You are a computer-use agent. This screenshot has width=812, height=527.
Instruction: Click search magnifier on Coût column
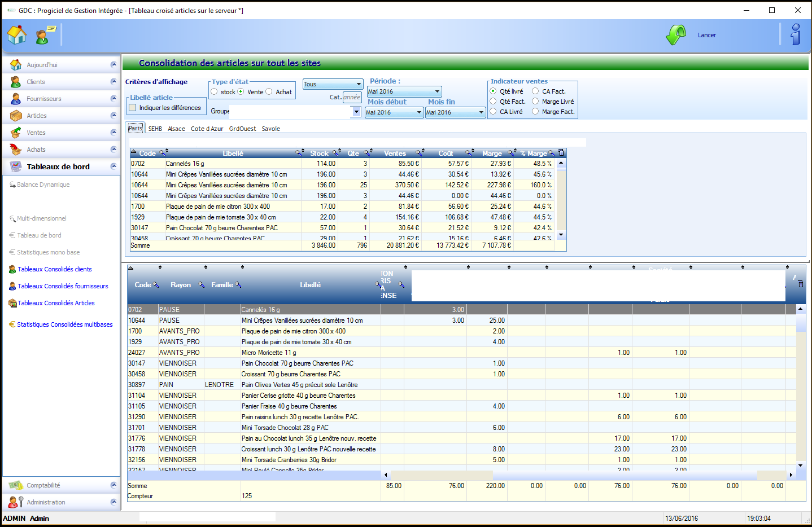(469, 153)
